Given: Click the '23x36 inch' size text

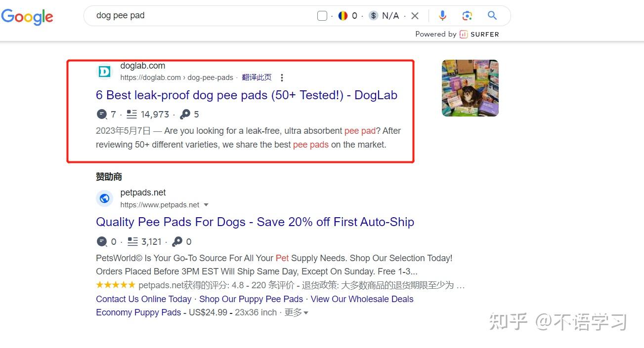Looking at the screenshot, I should tap(256, 312).
